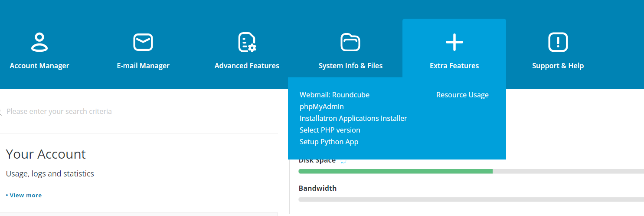
Task: Click the Extra Features plus icon
Action: click(454, 42)
